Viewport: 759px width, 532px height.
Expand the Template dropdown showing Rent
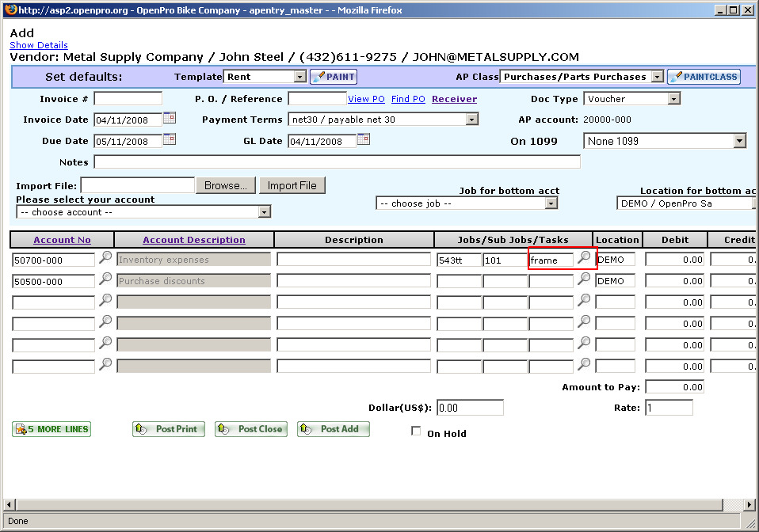tap(299, 77)
